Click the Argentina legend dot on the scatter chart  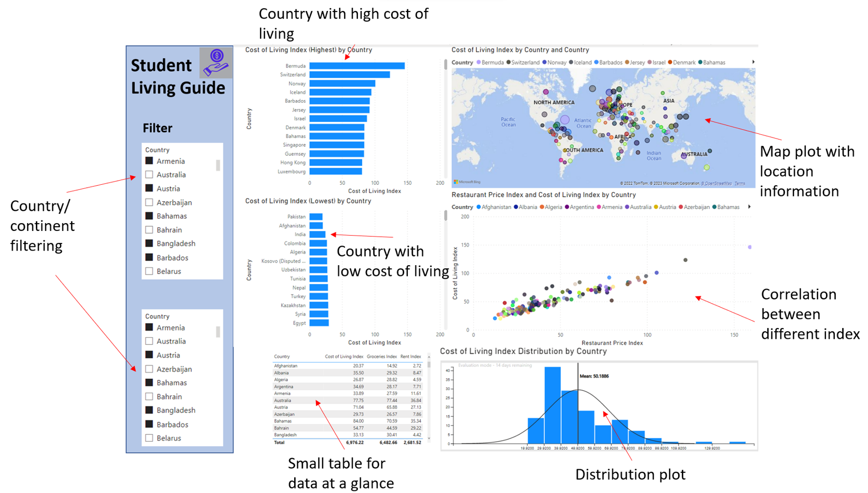tap(566, 207)
